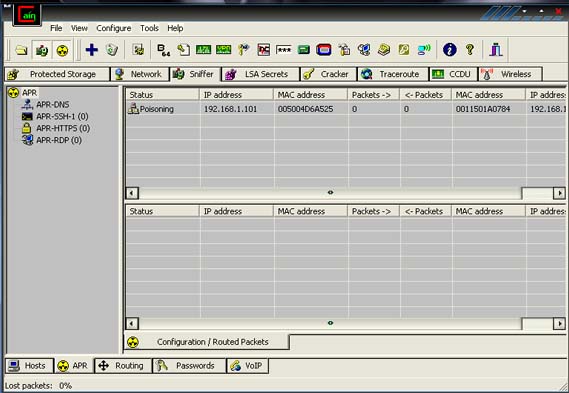Open the Passwords bottom tab
The width and height of the screenshot is (569, 393).
189,366
